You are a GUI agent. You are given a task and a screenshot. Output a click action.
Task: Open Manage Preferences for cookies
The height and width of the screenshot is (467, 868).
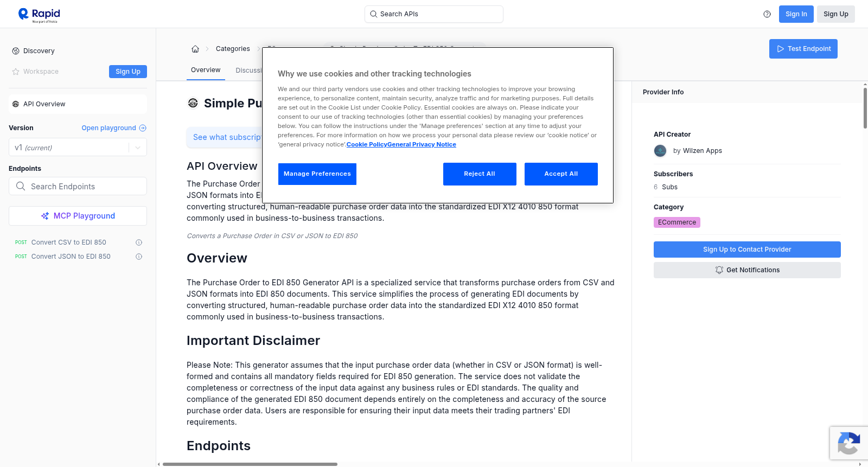[x=317, y=174]
